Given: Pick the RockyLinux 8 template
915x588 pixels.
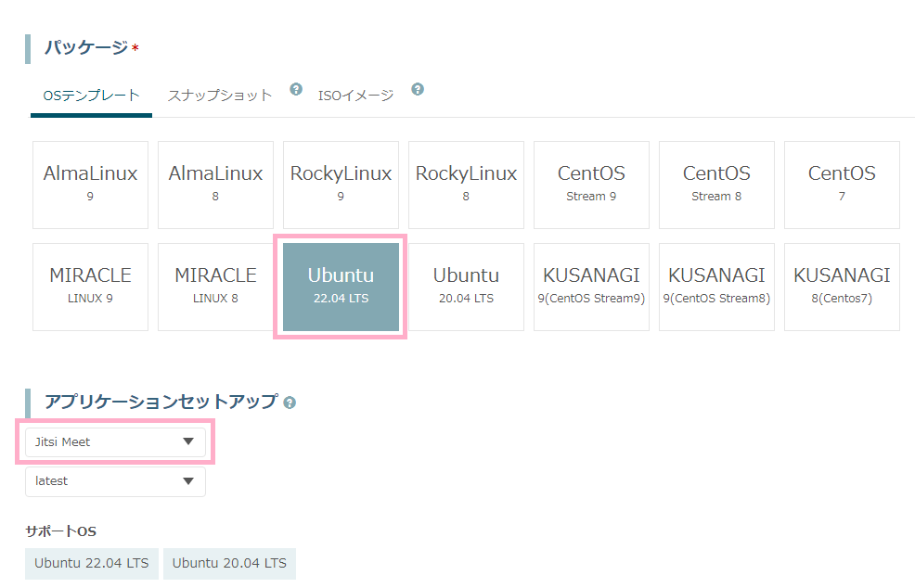Looking at the screenshot, I should [466, 185].
